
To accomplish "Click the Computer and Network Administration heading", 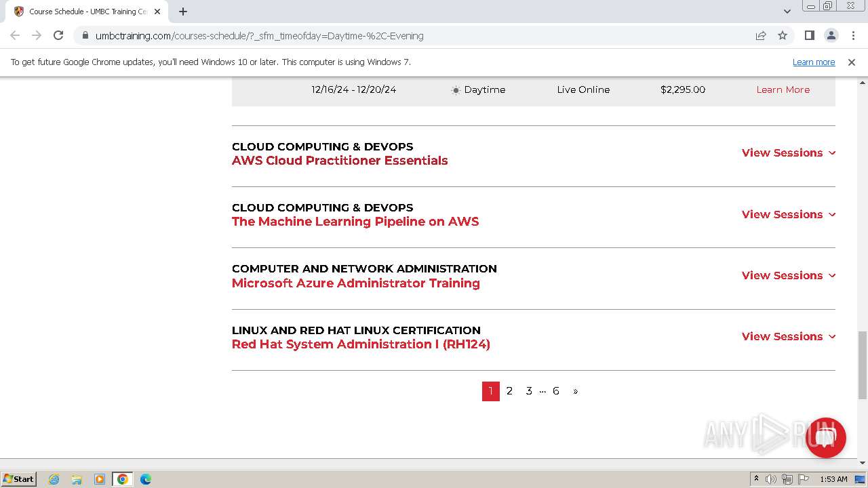I will (364, 268).
